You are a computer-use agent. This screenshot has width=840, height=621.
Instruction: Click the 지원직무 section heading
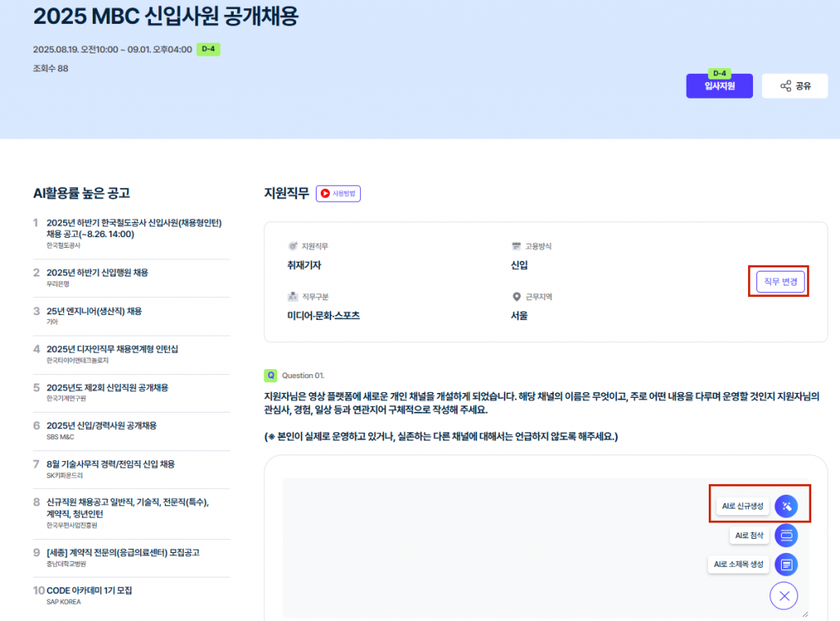pyautogui.click(x=286, y=193)
